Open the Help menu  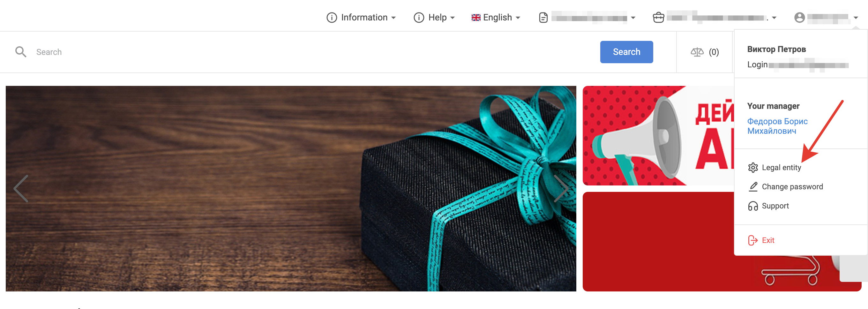[434, 18]
